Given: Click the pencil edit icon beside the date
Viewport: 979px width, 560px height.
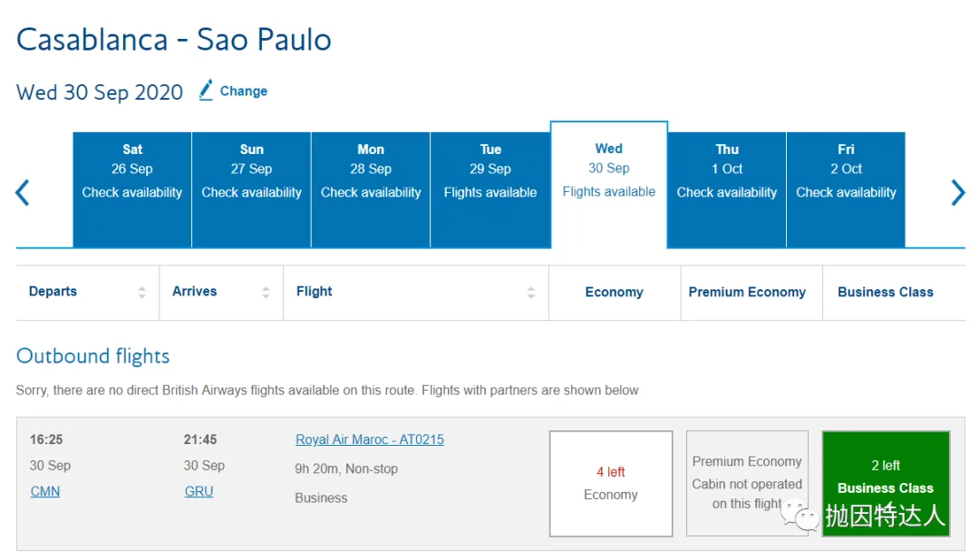Looking at the screenshot, I should tap(206, 90).
